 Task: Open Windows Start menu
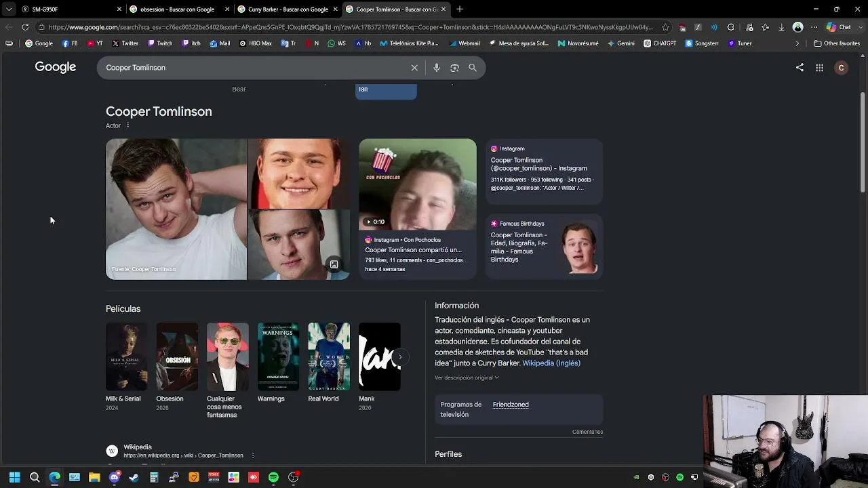point(14,477)
